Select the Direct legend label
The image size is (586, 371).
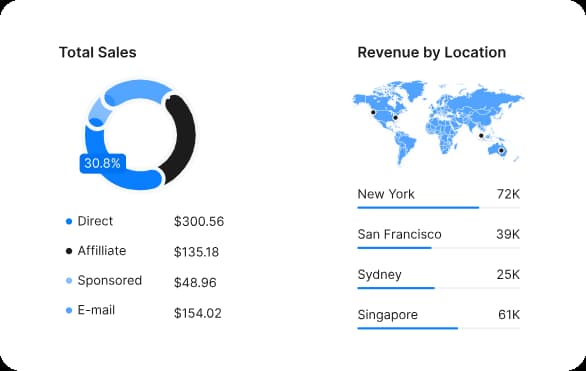95,221
